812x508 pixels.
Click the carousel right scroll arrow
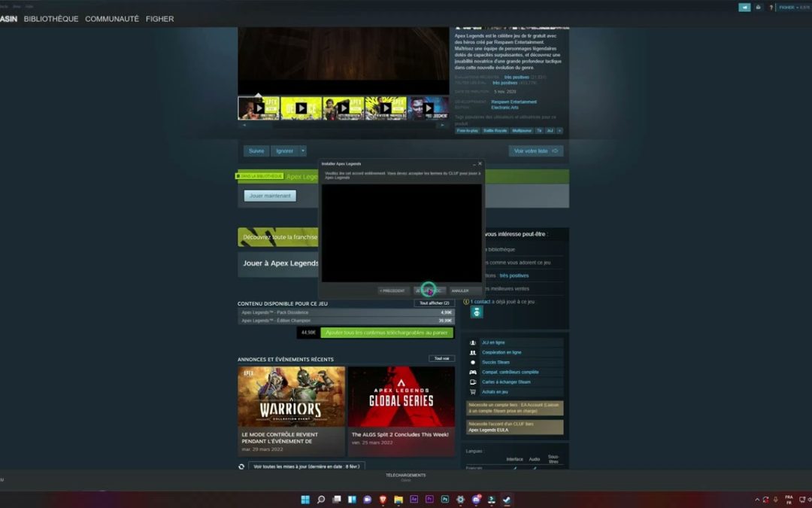click(x=442, y=125)
